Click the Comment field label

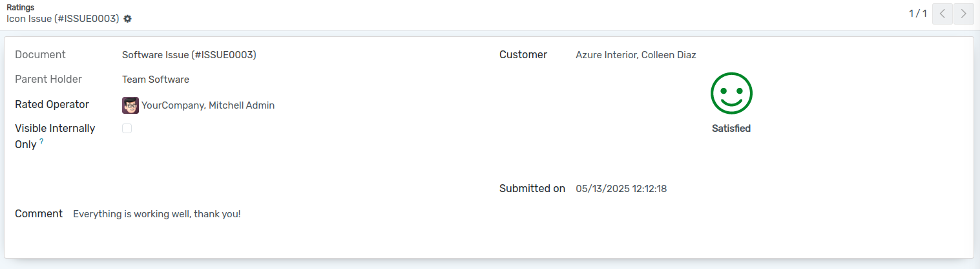click(39, 213)
